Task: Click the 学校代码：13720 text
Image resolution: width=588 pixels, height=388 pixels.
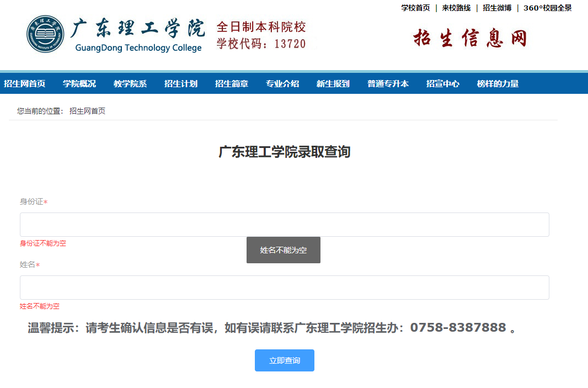Action: (261, 44)
